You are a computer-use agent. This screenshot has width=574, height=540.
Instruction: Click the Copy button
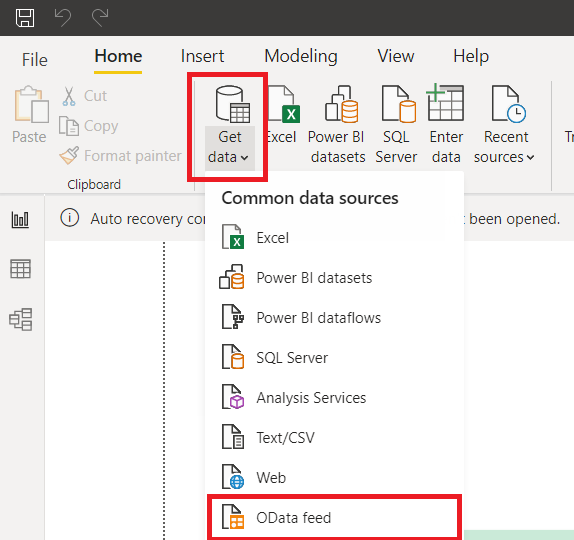tap(89, 126)
